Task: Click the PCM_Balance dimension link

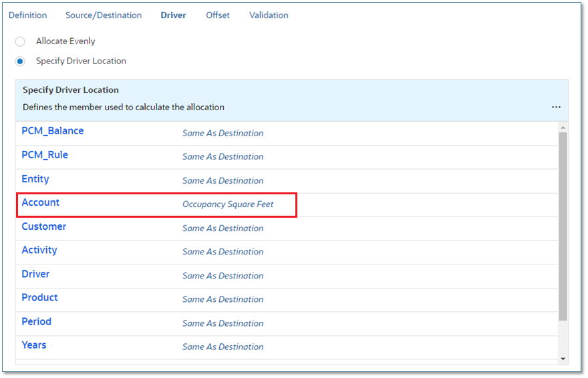Action: click(x=53, y=131)
